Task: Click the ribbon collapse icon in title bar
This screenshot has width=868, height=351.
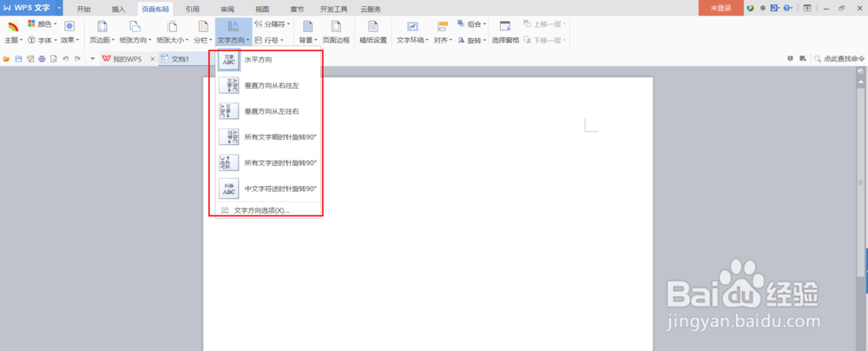Action: pos(807,8)
